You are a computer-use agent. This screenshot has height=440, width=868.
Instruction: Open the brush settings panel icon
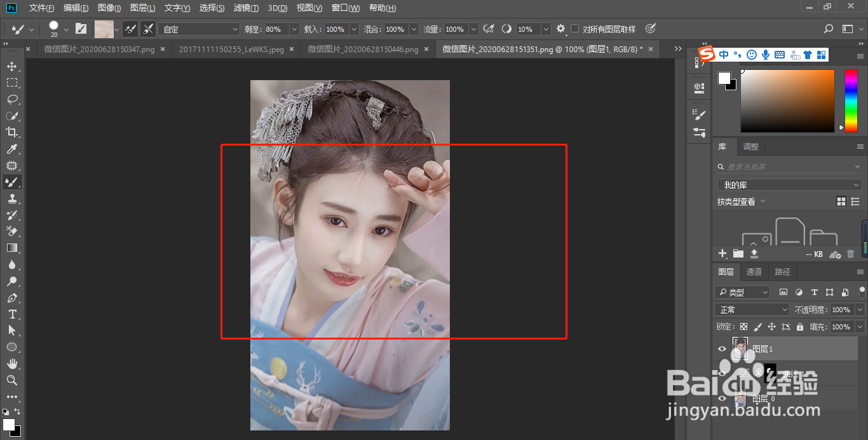pyautogui.click(x=81, y=29)
